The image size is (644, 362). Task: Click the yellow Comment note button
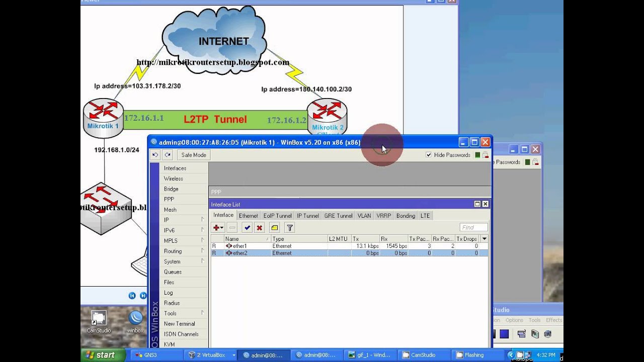point(274,228)
